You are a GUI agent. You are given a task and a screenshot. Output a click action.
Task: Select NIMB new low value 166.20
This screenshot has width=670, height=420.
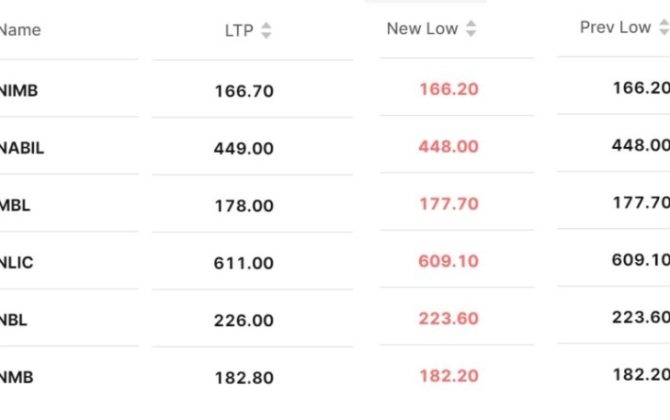click(449, 90)
